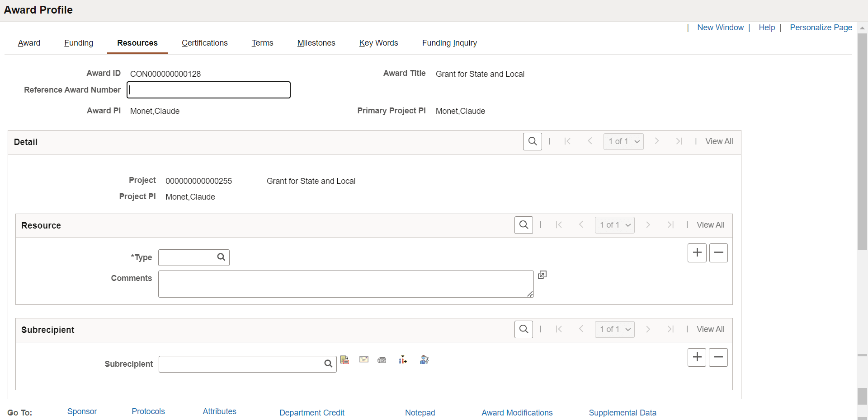Open the 1 of 1 selector in Resource header
This screenshot has height=420, width=868.
pyautogui.click(x=614, y=225)
